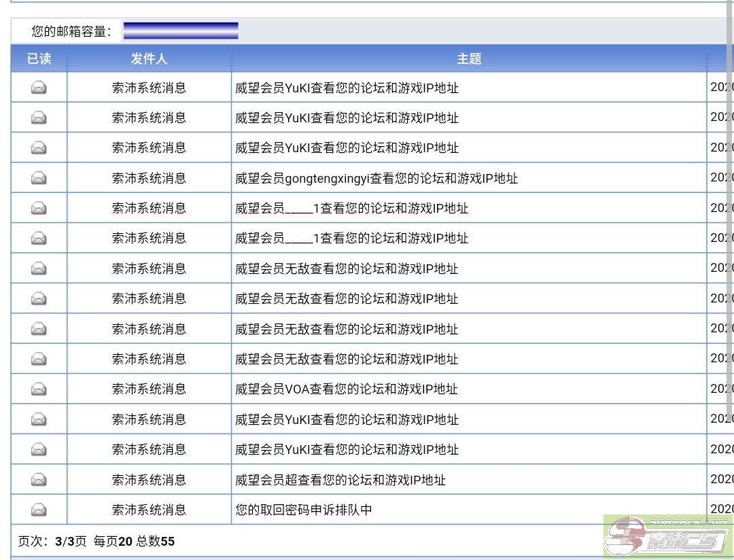Click the 索沛系统消息 sender in the VOA row
Viewport: 734px width, 560px height.
[149, 389]
